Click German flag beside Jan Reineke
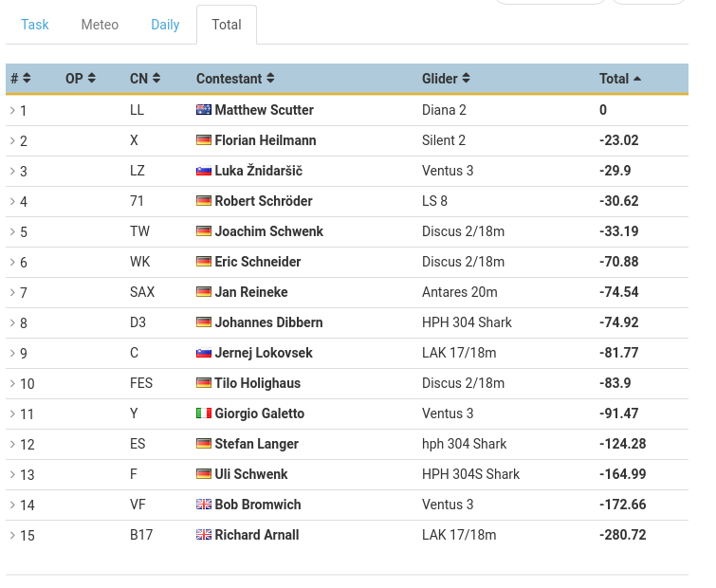The width and height of the screenshot is (716, 588). (x=204, y=292)
